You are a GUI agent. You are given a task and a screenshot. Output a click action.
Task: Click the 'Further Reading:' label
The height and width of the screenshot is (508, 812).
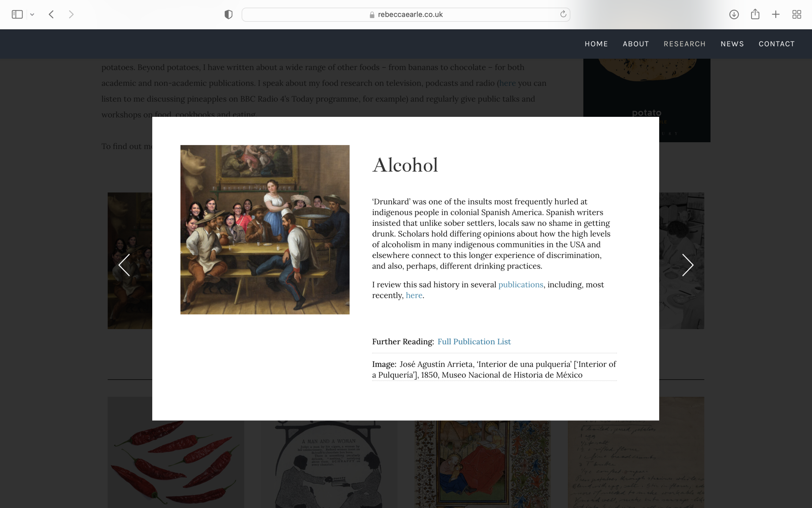403,342
